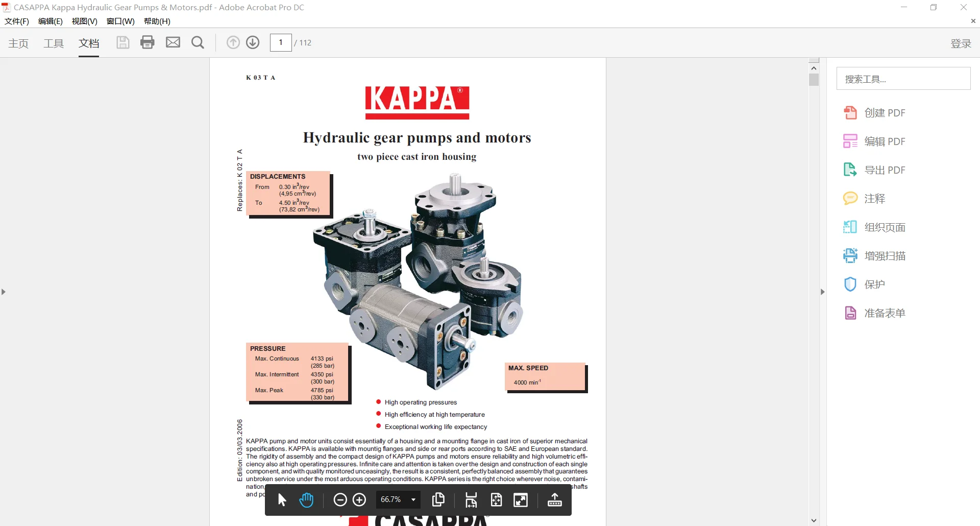Click 'two piece cast iron housing' subtitle
Screen dimensions: 980x526
[416, 157]
